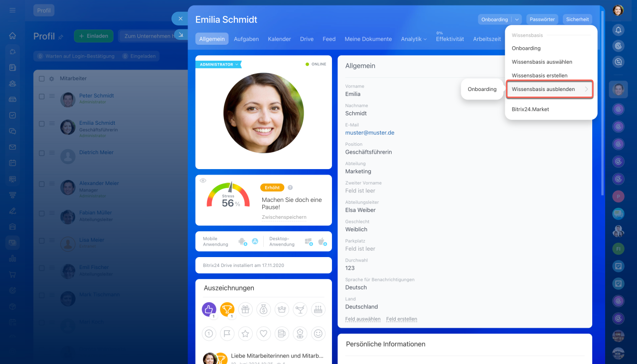This screenshot has width=637, height=364.
Task: Open the bar chart icon in left sidebar
Action: [x=12, y=259]
